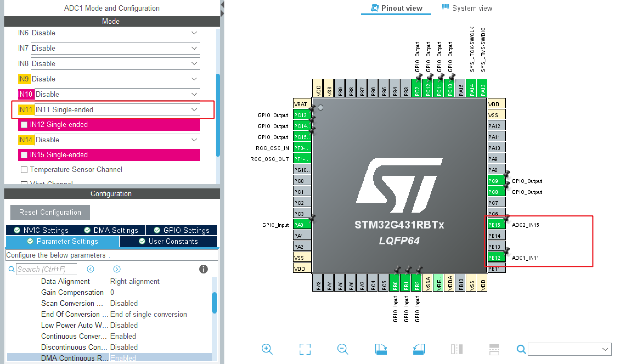Switch to System view tab
Image resolution: width=634 pixels, height=364 pixels.
click(x=467, y=8)
